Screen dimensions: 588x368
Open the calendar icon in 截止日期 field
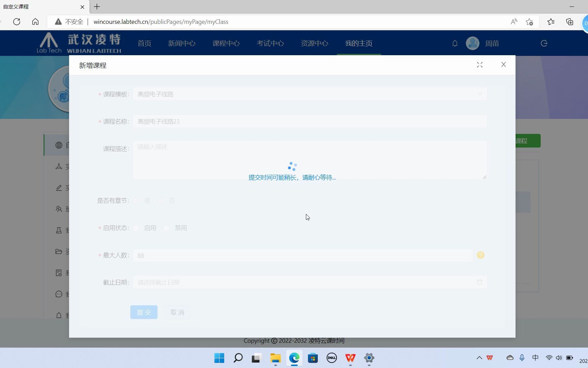point(479,282)
